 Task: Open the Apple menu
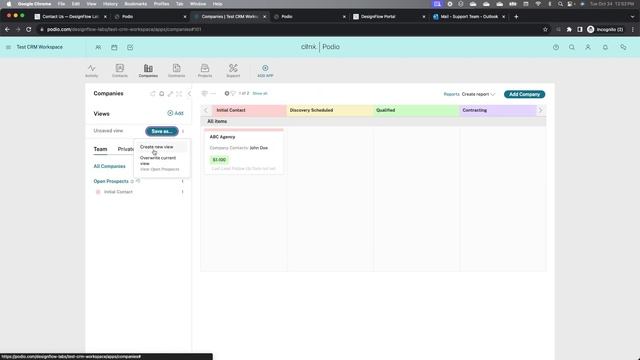pos(9,4)
